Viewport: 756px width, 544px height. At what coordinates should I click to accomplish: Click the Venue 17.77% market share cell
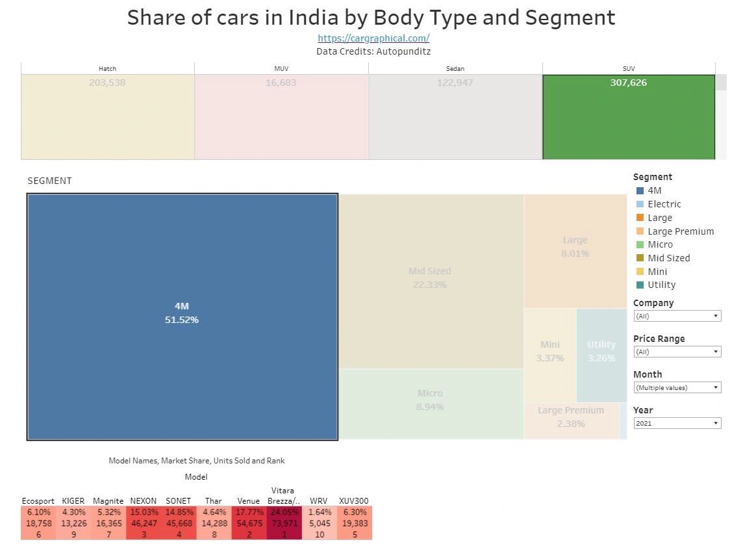249,512
